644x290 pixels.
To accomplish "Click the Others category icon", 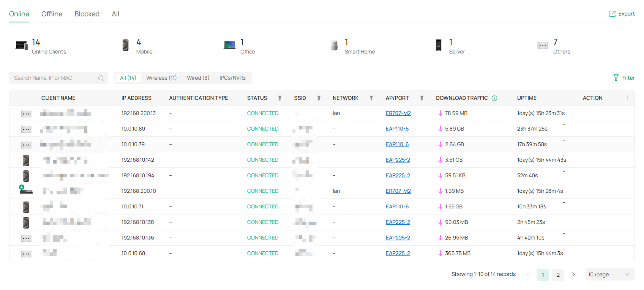I will click(542, 45).
